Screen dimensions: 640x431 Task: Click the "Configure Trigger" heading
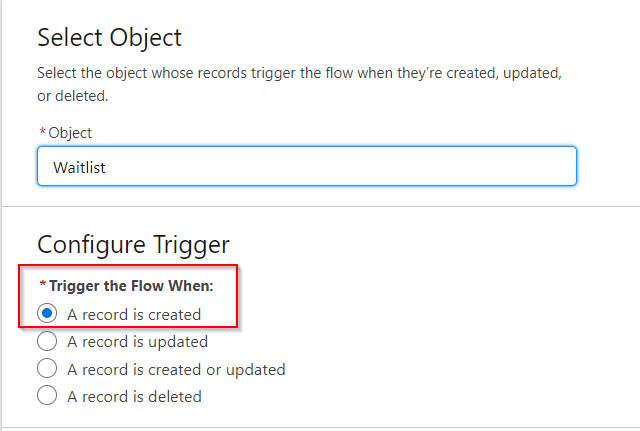pos(133,244)
